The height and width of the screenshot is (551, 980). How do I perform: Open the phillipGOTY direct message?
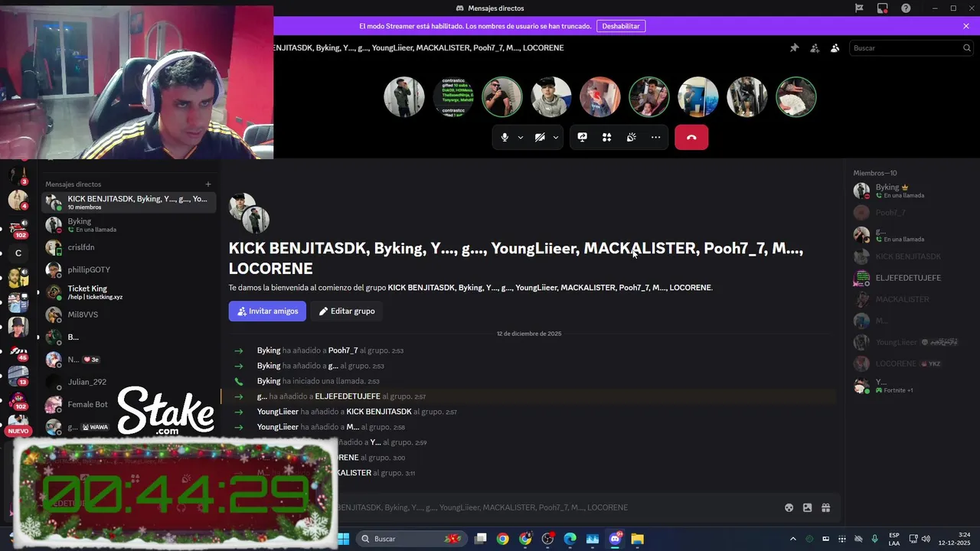click(129, 269)
